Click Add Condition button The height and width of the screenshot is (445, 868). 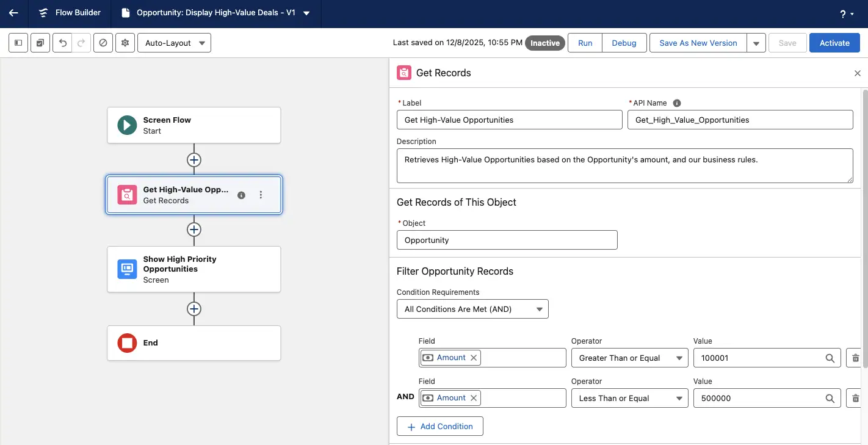[439, 426]
